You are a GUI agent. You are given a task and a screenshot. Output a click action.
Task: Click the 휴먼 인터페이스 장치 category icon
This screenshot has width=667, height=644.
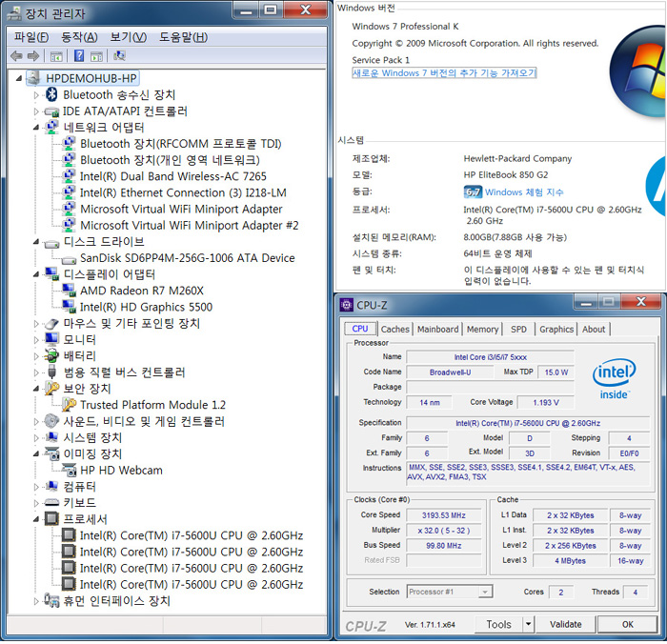51,600
